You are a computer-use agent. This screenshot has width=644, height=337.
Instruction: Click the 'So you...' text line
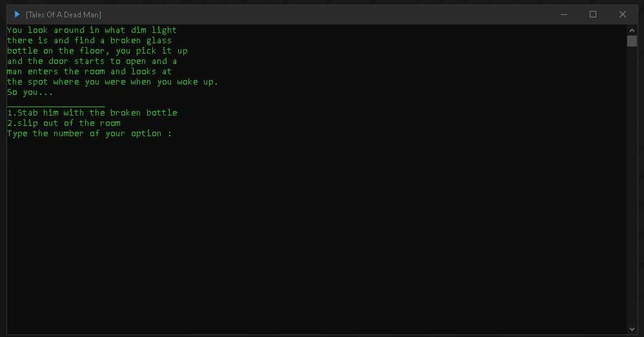(30, 92)
